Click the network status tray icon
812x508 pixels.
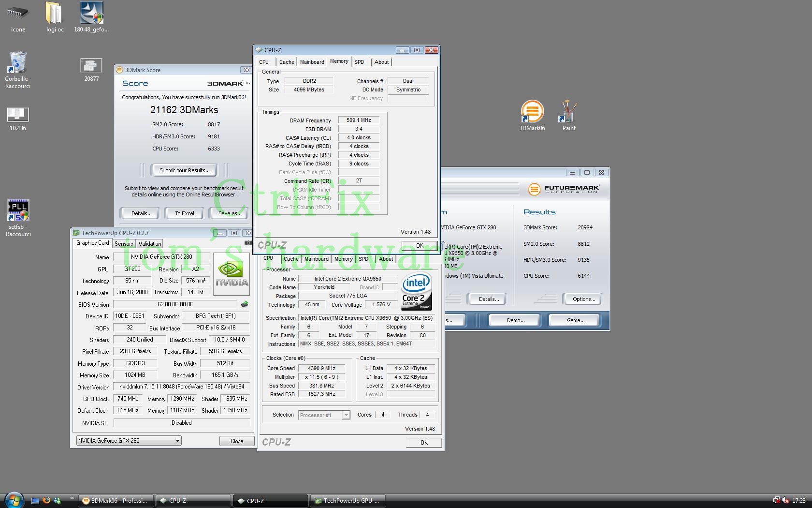point(776,501)
